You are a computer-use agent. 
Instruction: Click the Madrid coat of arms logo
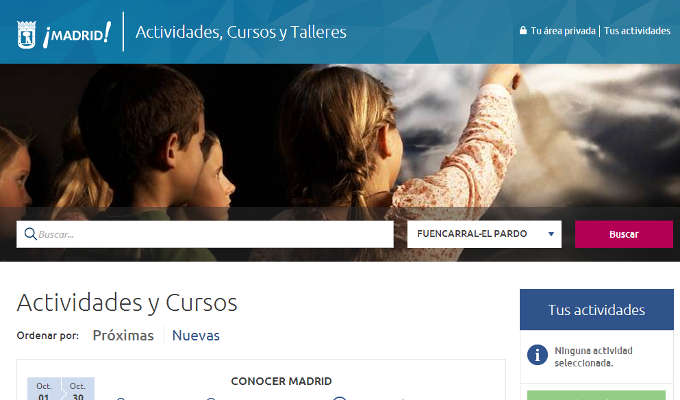(x=26, y=34)
